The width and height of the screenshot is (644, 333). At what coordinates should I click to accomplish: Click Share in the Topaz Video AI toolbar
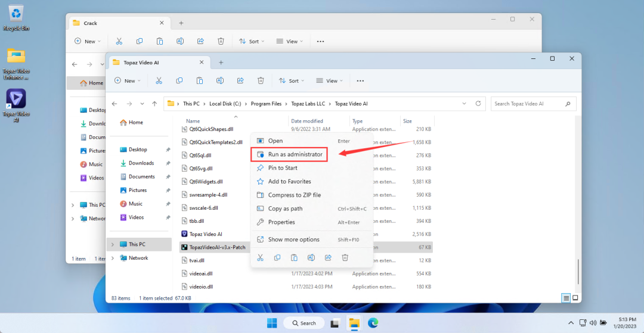click(x=240, y=81)
